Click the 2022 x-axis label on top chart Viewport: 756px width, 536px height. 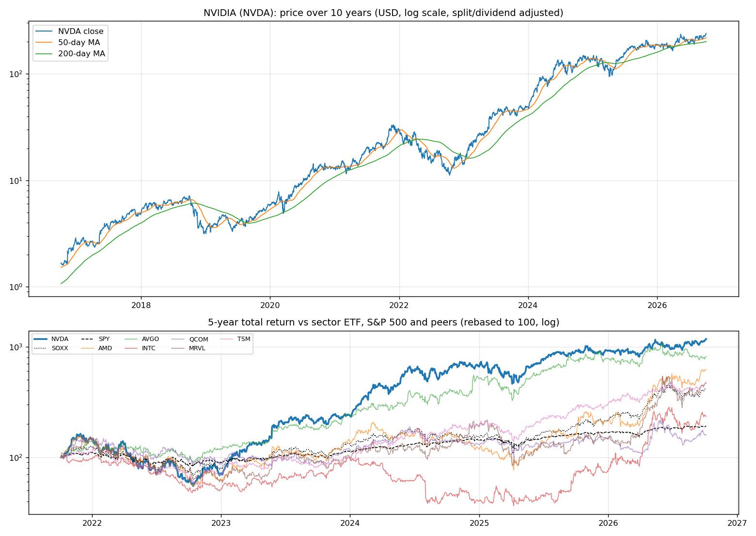399,306
